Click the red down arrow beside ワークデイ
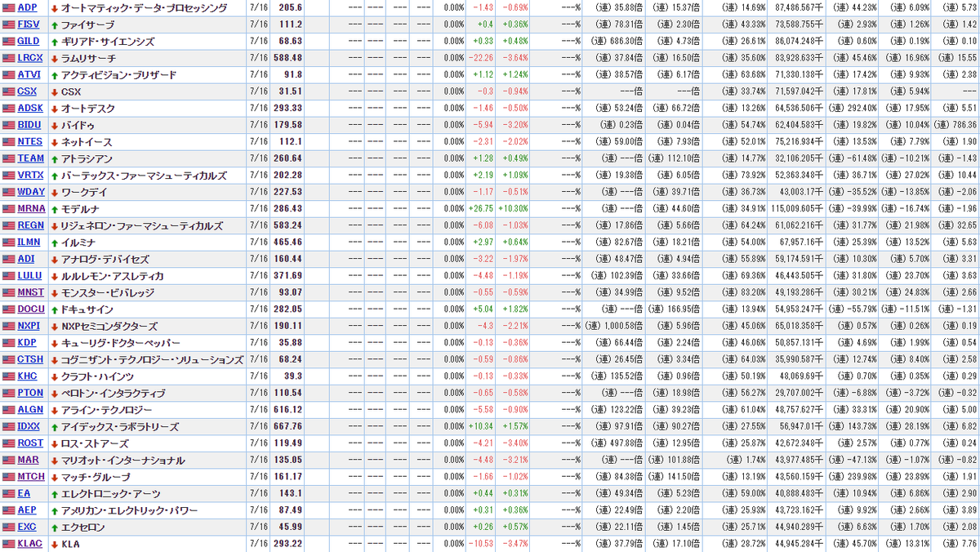Image resolution: width=980 pixels, height=552 pixels. pyautogui.click(x=55, y=192)
